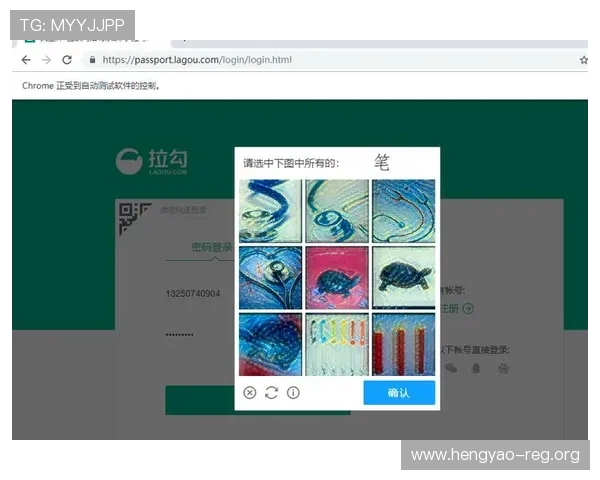Select the three red candles captcha image
The width and height of the screenshot is (600, 480).
404,344
